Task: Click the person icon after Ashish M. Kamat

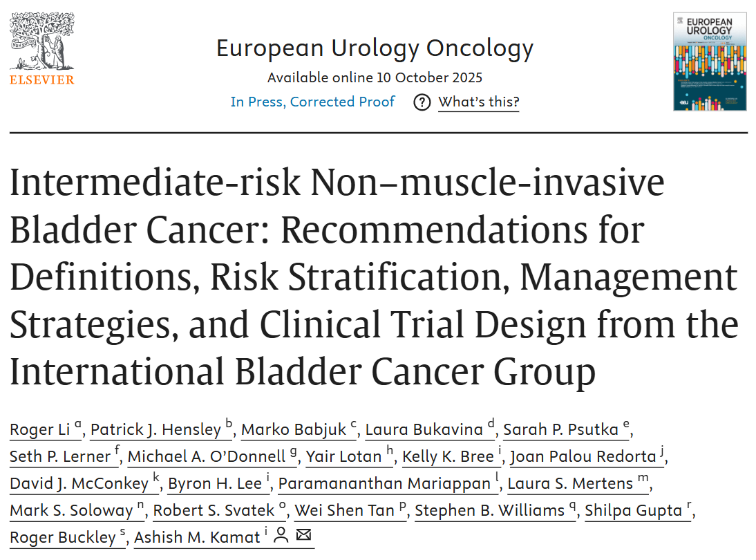Action: click(281, 535)
